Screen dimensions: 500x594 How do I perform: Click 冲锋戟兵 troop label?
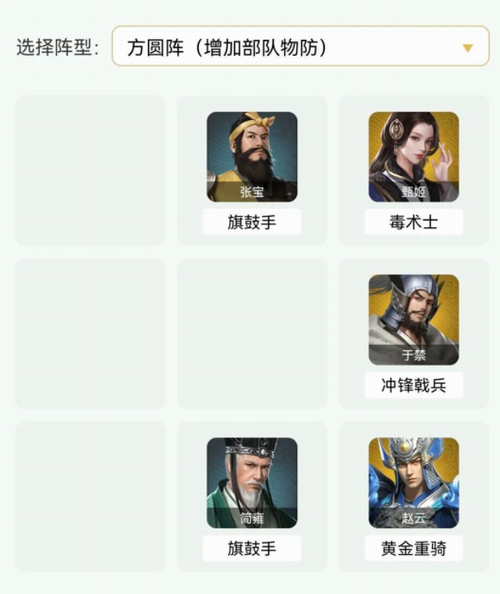pos(414,385)
